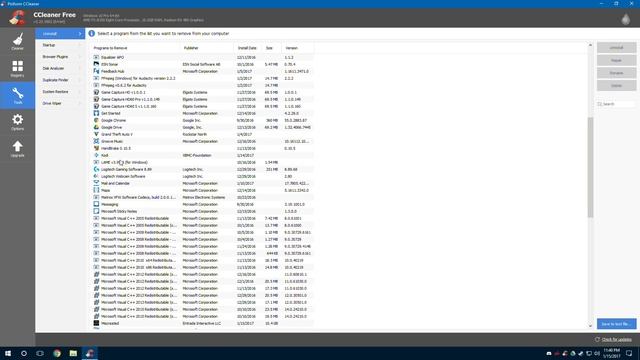
Task: Open the Registry section in sidebar
Action: (18, 69)
